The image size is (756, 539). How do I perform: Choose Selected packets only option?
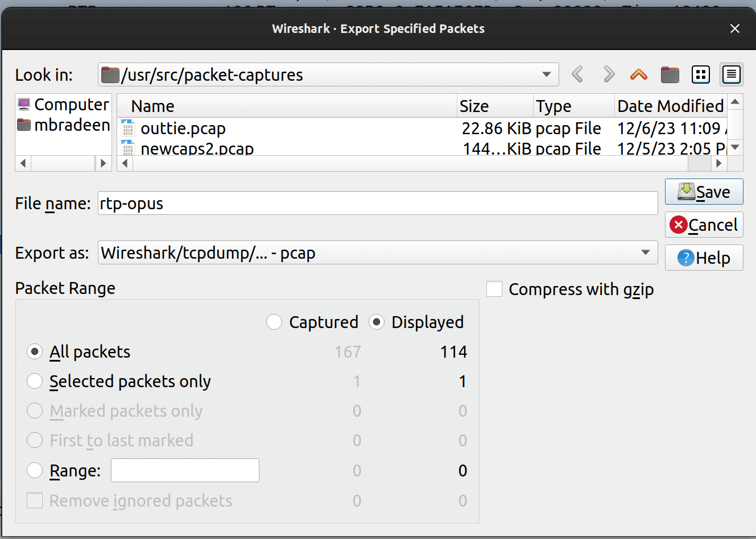coord(35,382)
